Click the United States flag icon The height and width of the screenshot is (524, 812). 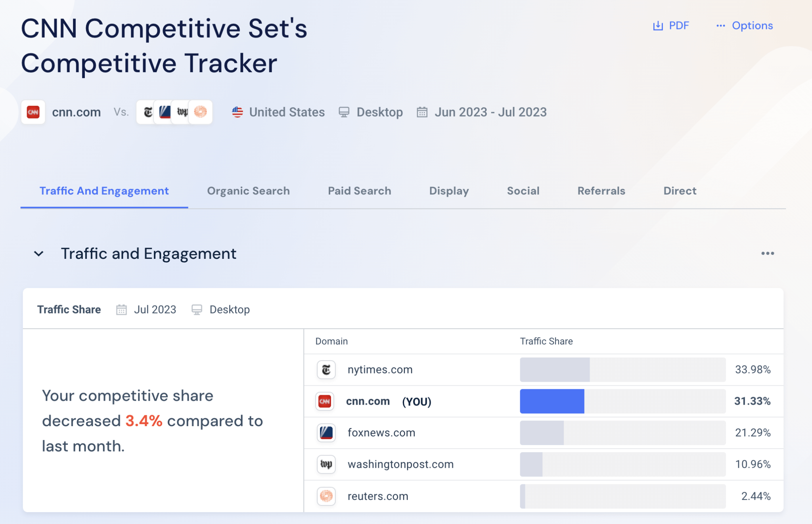[237, 112]
